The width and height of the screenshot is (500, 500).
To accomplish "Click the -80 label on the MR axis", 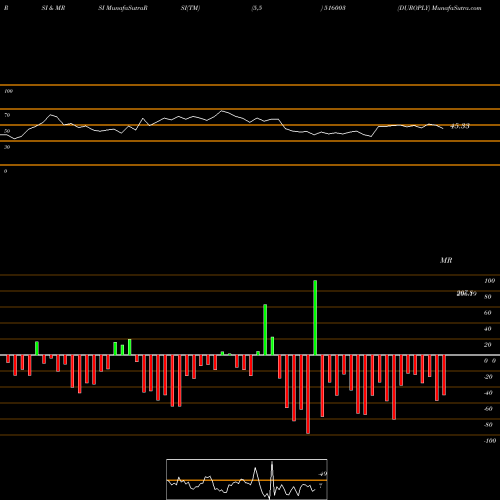I will pos(488,425).
